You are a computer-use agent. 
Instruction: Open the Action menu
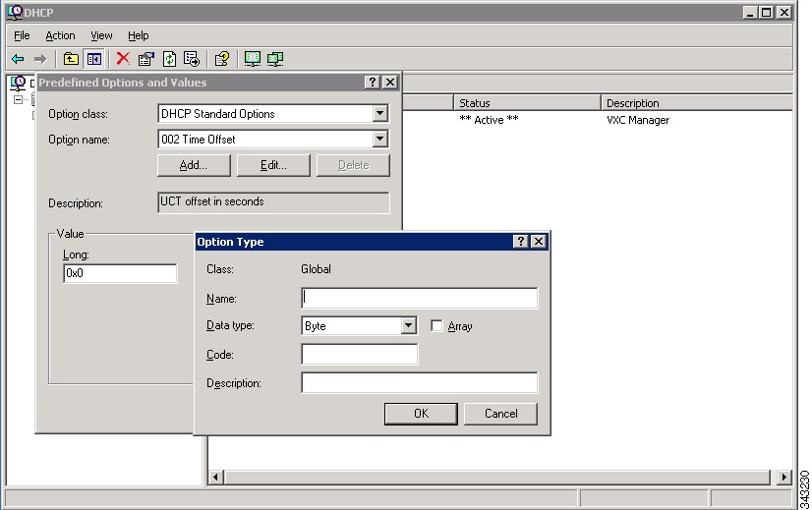(60, 35)
